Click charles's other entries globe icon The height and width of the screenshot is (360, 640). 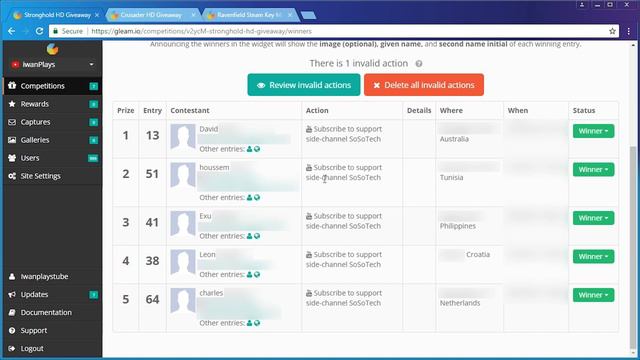point(257,323)
